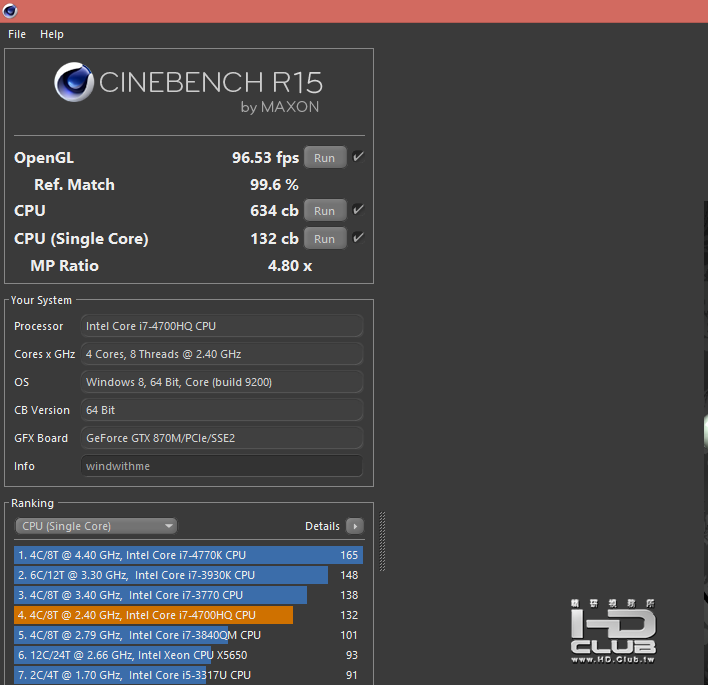The width and height of the screenshot is (708, 685).
Task: Open the Help menu
Action: coord(52,34)
